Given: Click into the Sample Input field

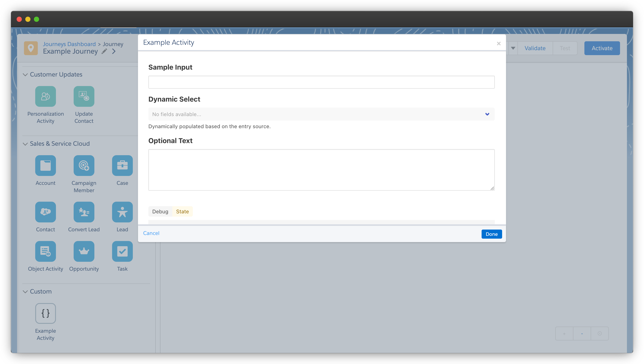Looking at the screenshot, I should [x=321, y=82].
